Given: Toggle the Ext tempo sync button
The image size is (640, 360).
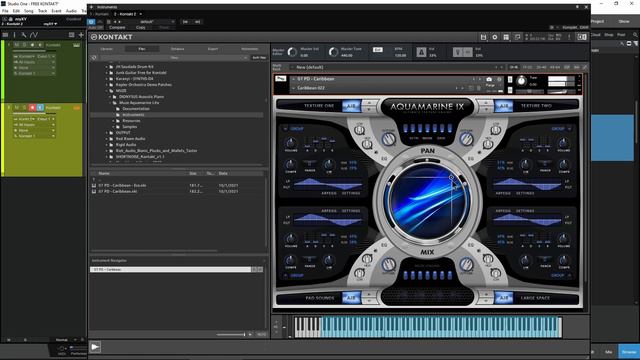Looking at the screenshot, I should click(378, 50).
